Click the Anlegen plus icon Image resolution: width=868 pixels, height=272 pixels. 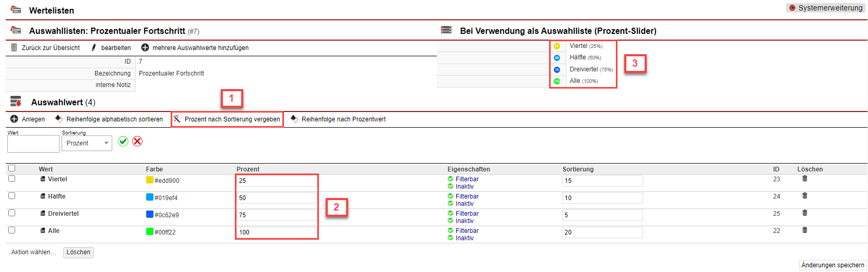pyautogui.click(x=14, y=119)
